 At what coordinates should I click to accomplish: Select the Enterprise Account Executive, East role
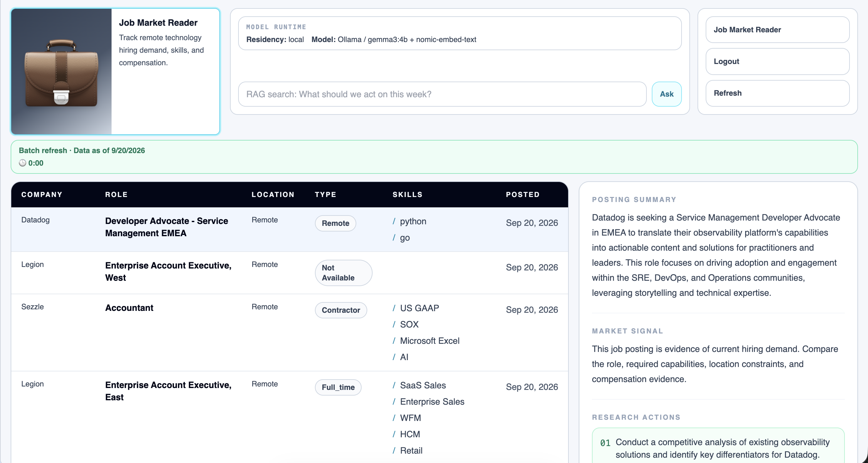pyautogui.click(x=168, y=391)
